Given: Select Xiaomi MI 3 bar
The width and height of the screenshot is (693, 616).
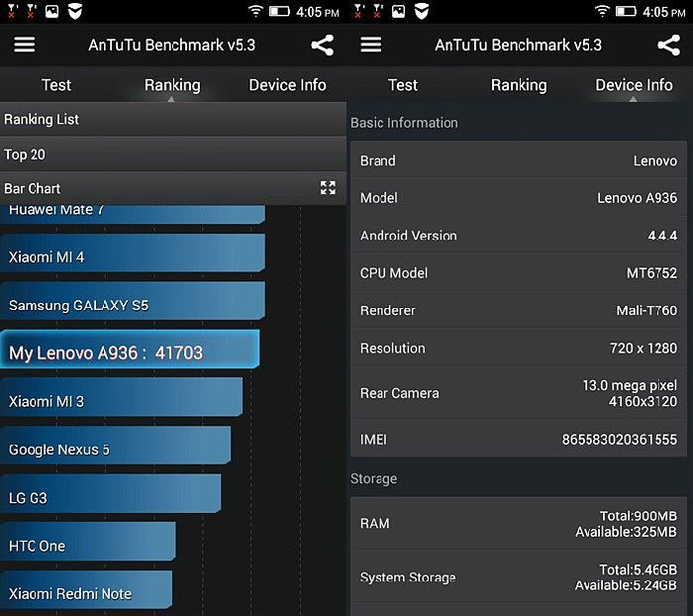Looking at the screenshot, I should tap(121, 397).
